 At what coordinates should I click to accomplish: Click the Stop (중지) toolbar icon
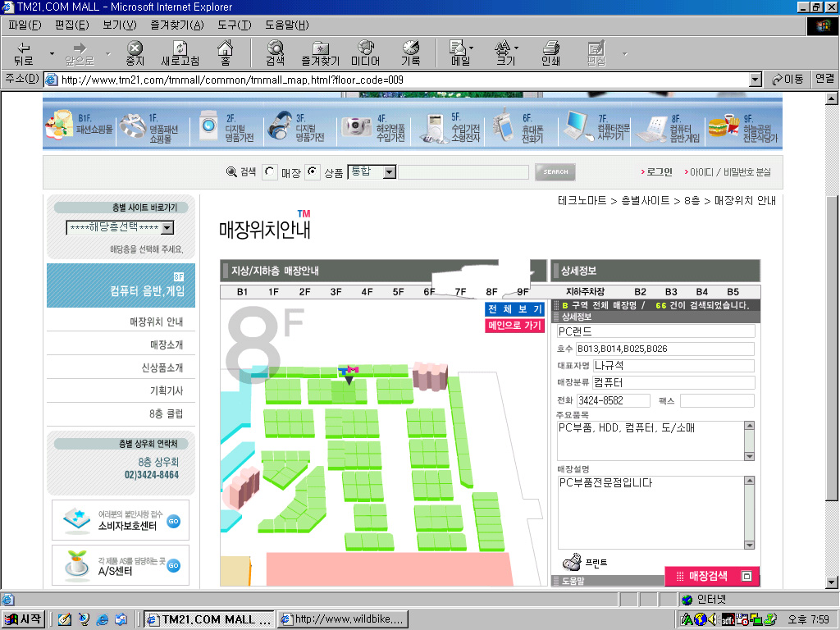pos(135,53)
